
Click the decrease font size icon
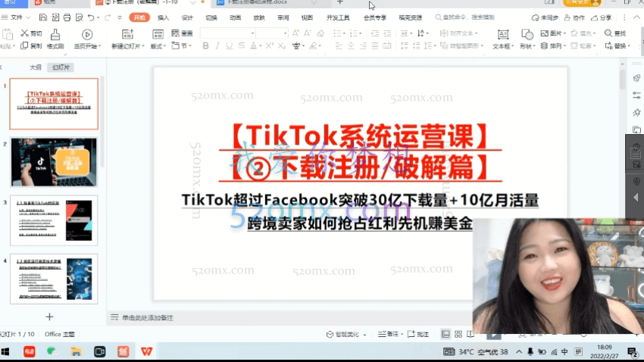point(307,33)
